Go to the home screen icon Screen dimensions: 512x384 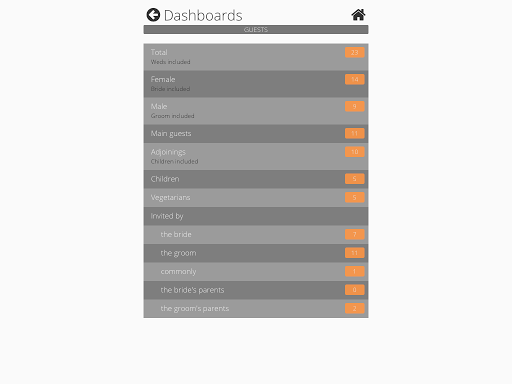tap(358, 15)
